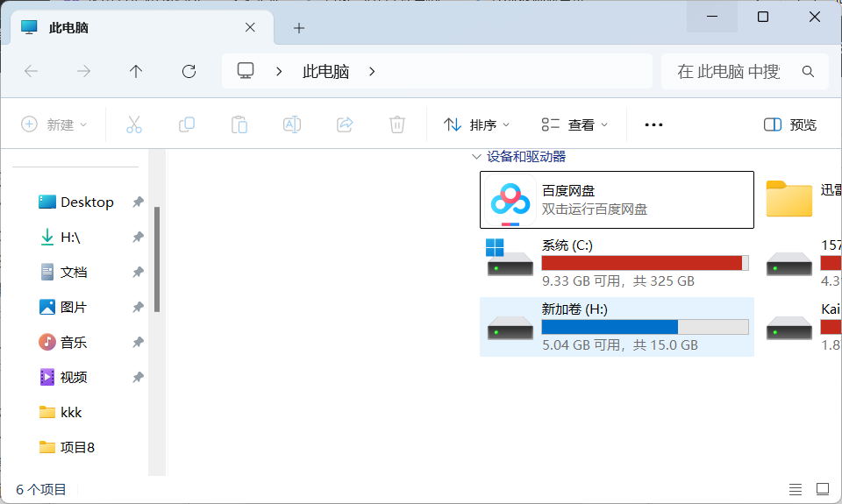Switch to details list view icon

(796, 489)
